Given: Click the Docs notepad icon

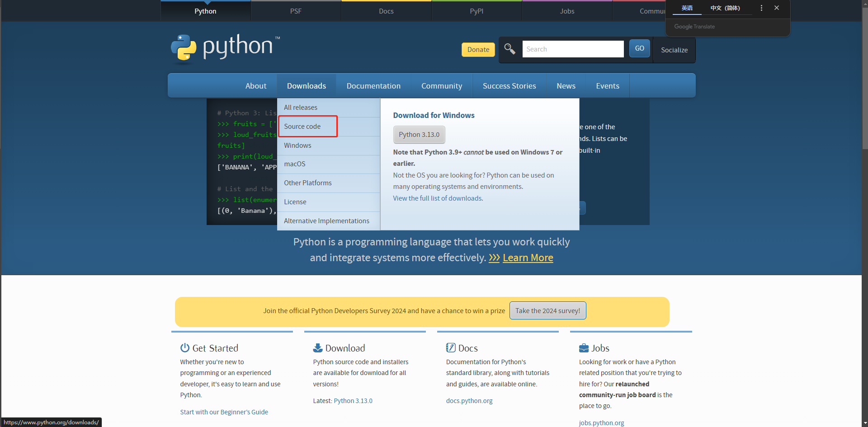Looking at the screenshot, I should (451, 347).
